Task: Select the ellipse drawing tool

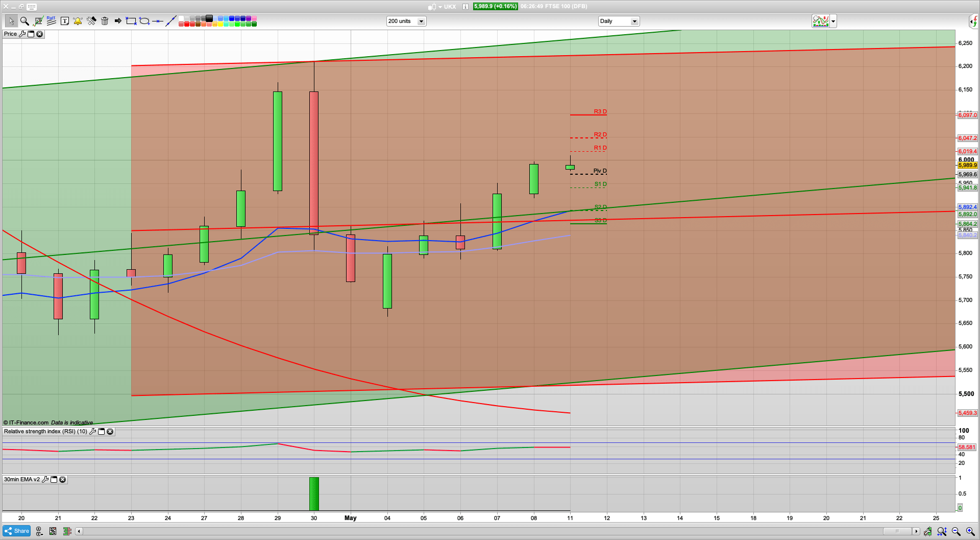Action: 144,21
